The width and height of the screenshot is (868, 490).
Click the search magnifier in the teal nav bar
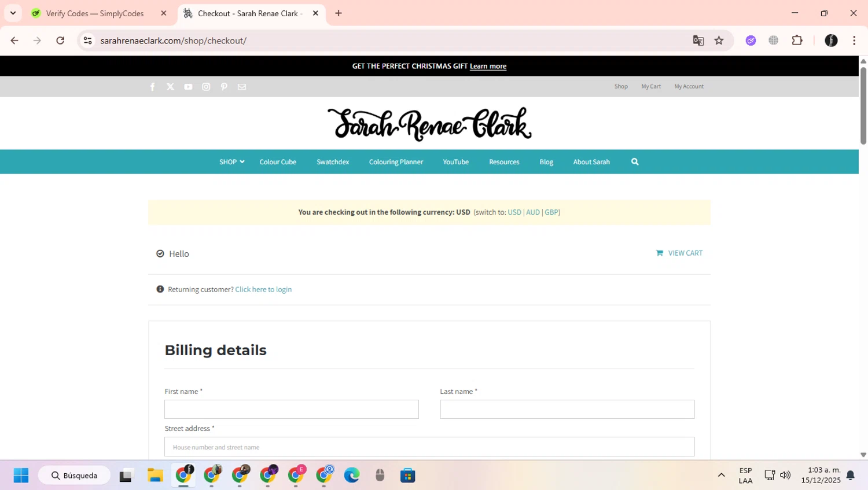(635, 162)
